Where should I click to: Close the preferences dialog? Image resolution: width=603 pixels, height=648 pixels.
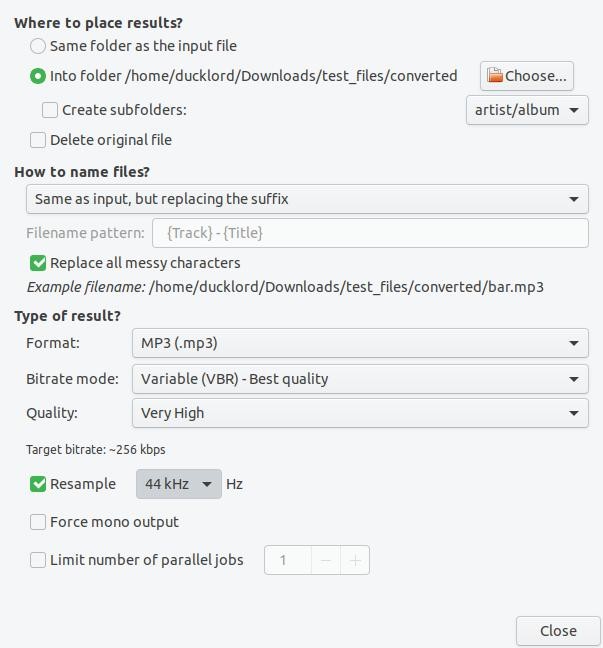[x=558, y=631]
